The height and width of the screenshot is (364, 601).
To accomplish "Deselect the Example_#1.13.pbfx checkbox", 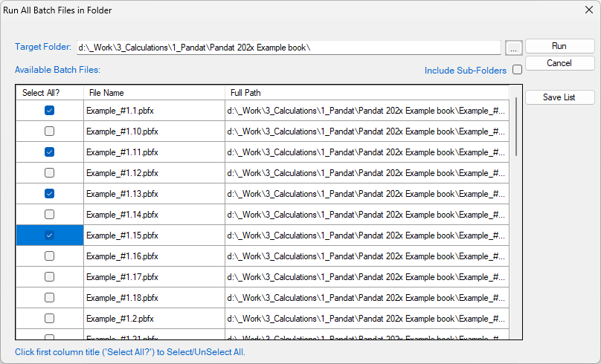I will pos(50,194).
